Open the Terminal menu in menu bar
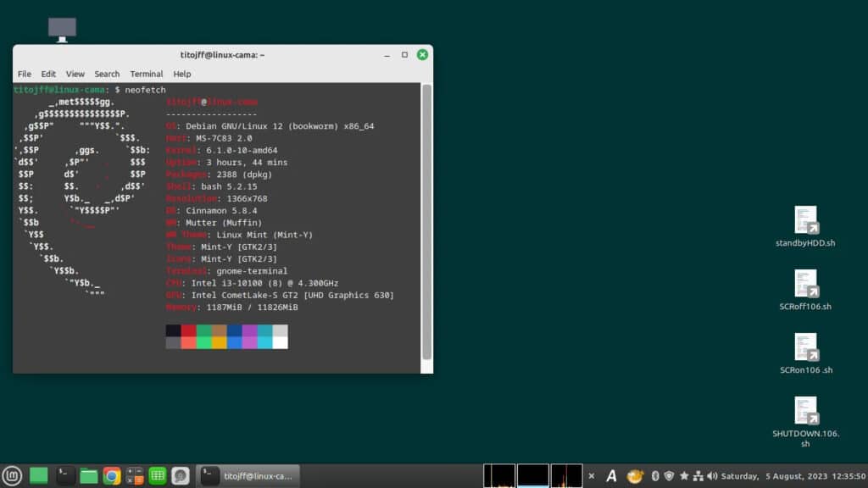Screen dimensions: 868x488 click(146, 74)
